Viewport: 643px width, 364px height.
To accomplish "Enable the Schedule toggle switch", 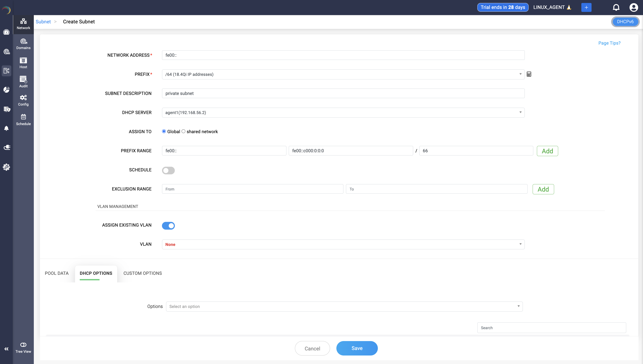I will click(168, 170).
